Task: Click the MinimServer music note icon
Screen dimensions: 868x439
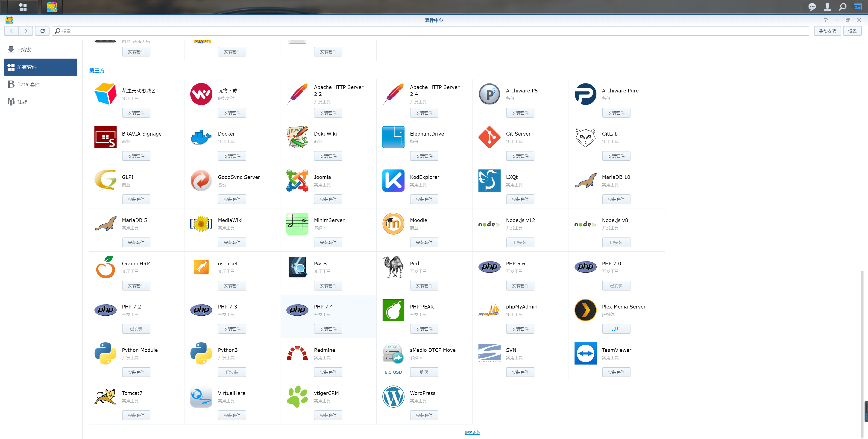Action: tap(297, 224)
